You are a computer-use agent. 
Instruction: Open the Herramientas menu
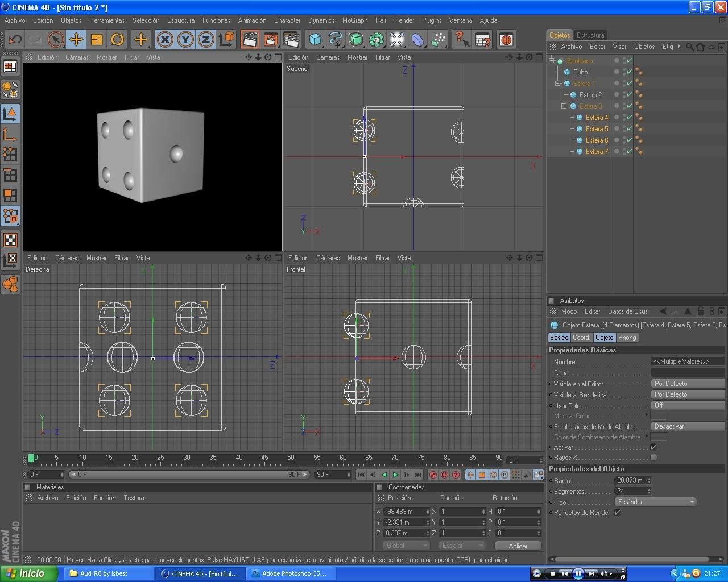107,20
